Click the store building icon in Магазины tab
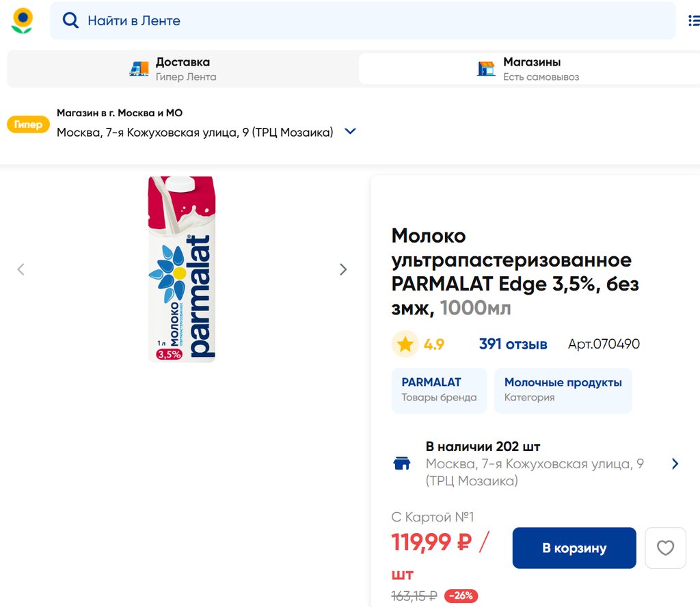Screen dimensions: 700x607 click(x=486, y=69)
